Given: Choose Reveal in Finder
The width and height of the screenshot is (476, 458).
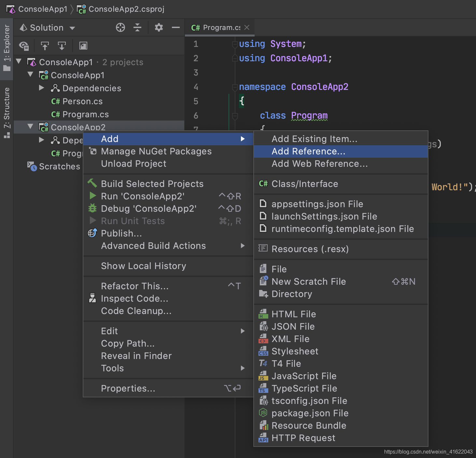Looking at the screenshot, I should (168, 356).
